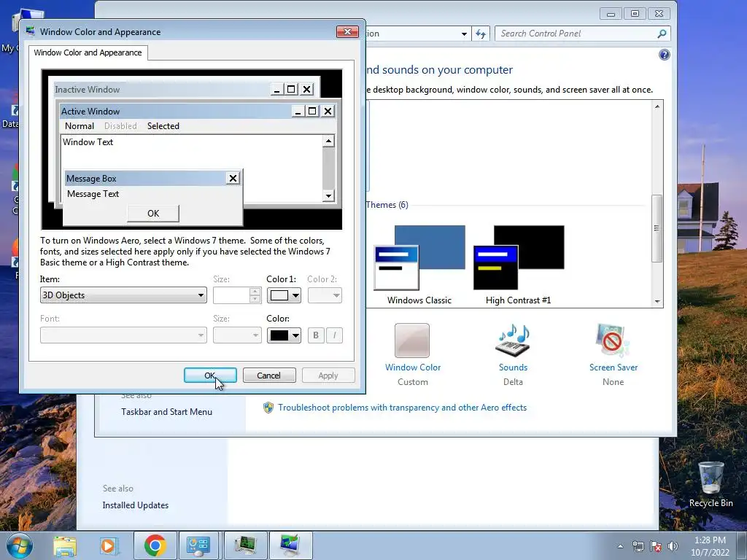747x560 pixels.
Task: Click the refresh arrows next to address bar
Action: click(x=481, y=34)
